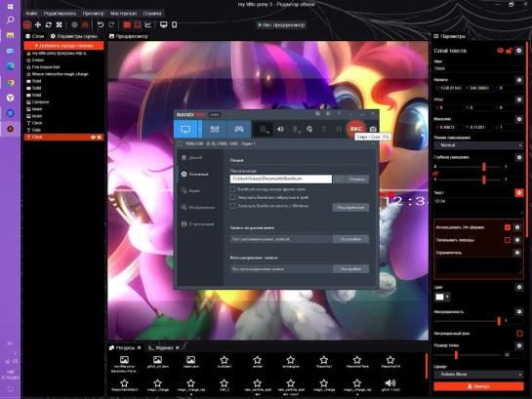
Task: Click the Bandicam advanced settings button
Action: (x=350, y=207)
